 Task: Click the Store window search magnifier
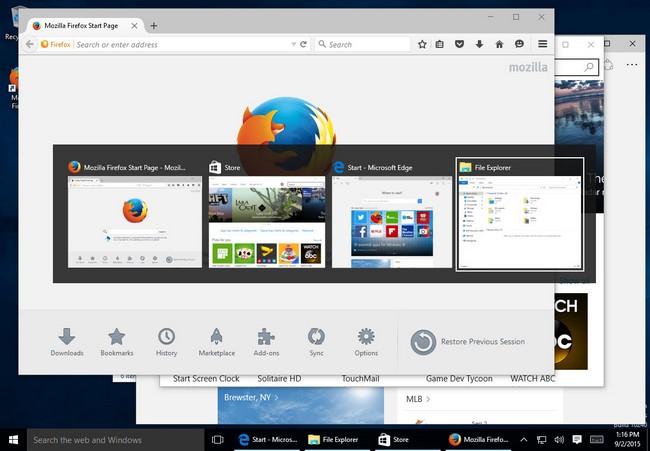[589, 67]
